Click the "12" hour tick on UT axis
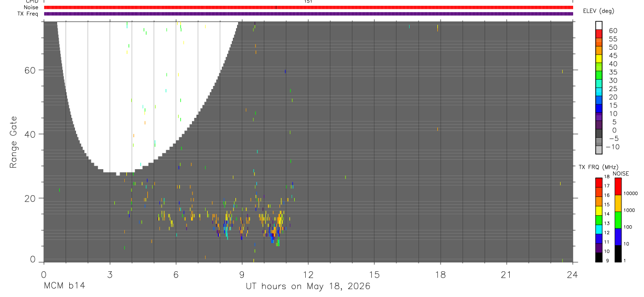The width and height of the screenshot is (644, 297). tap(308, 274)
